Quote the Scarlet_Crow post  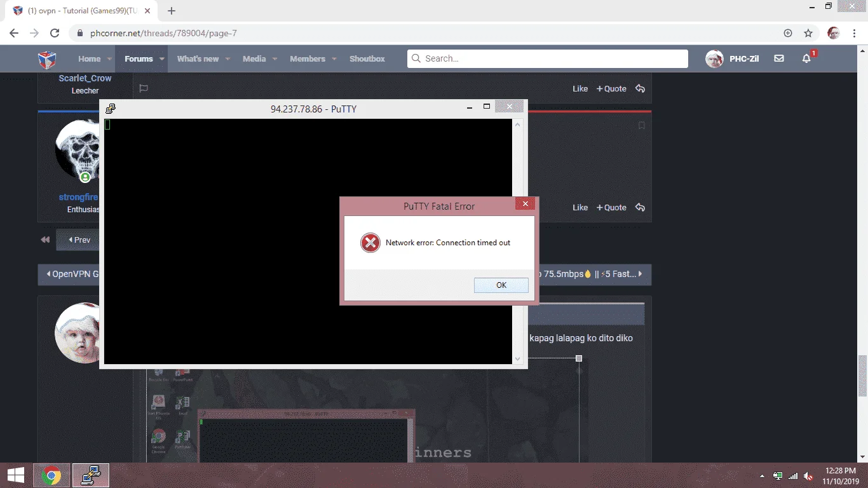coord(611,89)
